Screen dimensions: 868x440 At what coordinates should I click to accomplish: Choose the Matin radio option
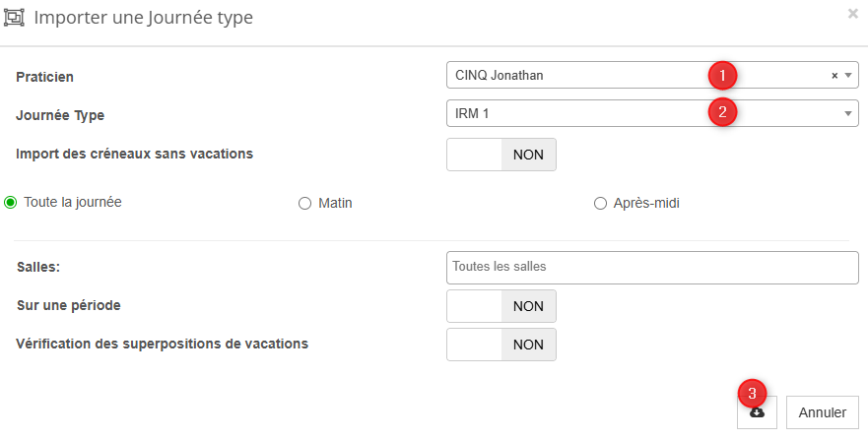(x=304, y=204)
